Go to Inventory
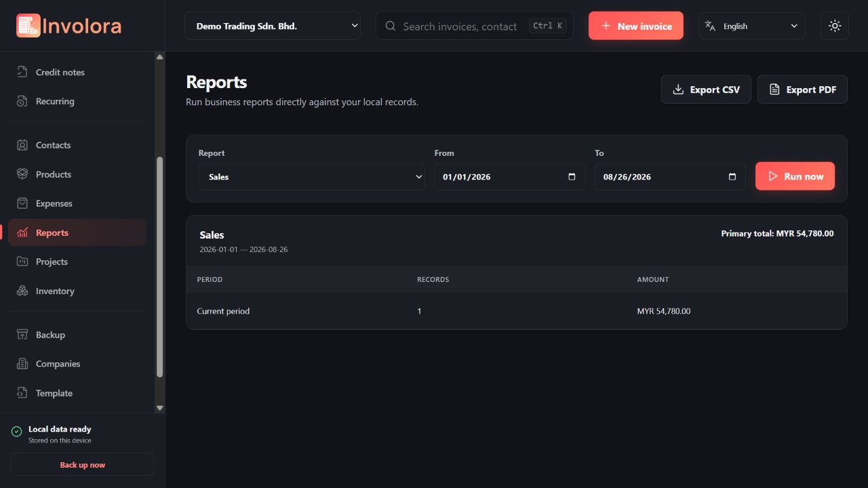This screenshot has height=488, width=868. pos(77,291)
